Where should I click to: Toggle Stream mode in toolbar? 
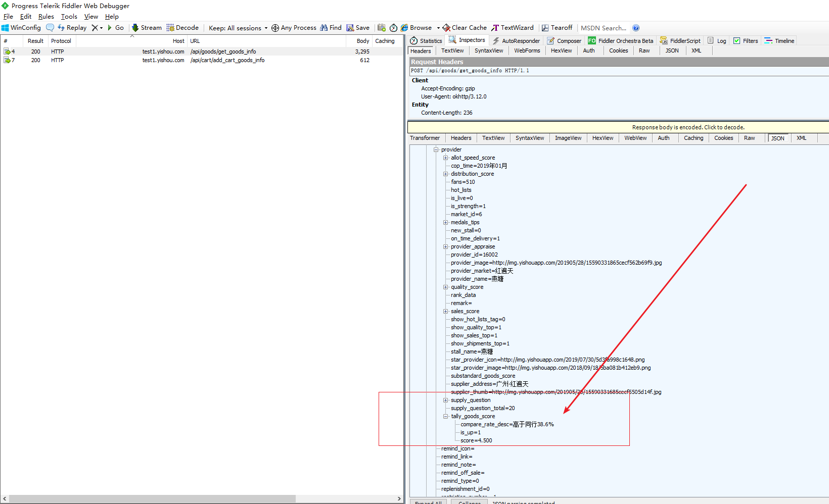click(x=147, y=28)
